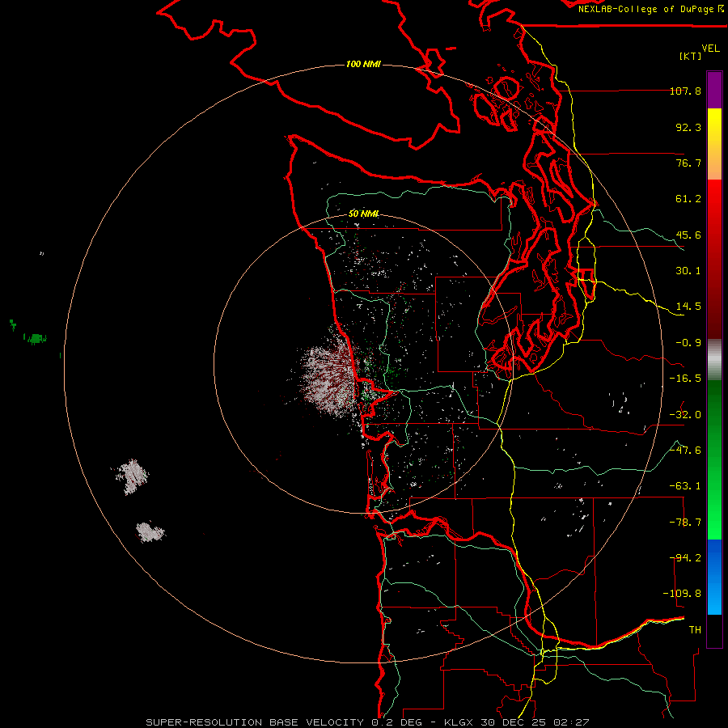Click the Super-Resolution Base Velocity caption
Image resolution: width=728 pixels, height=728 pixels.
coord(367,722)
